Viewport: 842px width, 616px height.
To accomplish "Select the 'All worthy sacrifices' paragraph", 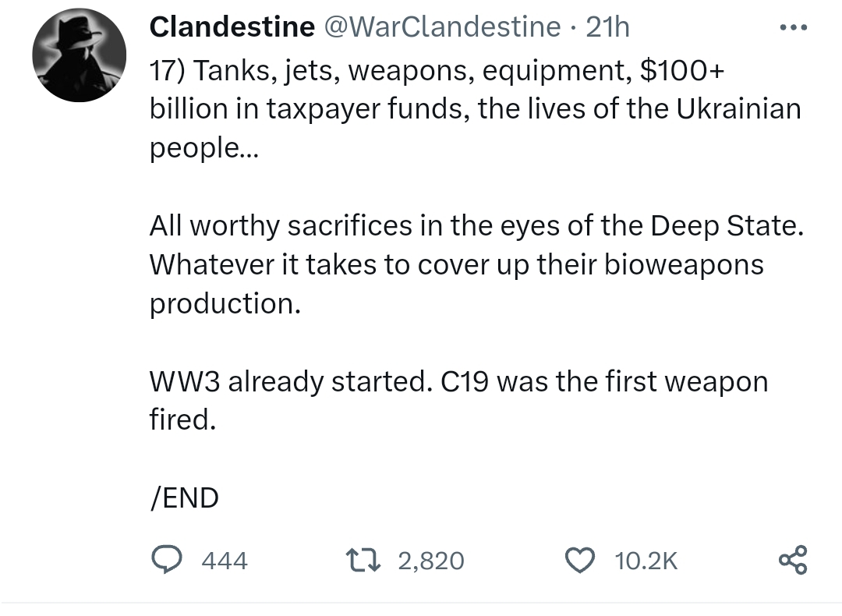I will [476, 264].
